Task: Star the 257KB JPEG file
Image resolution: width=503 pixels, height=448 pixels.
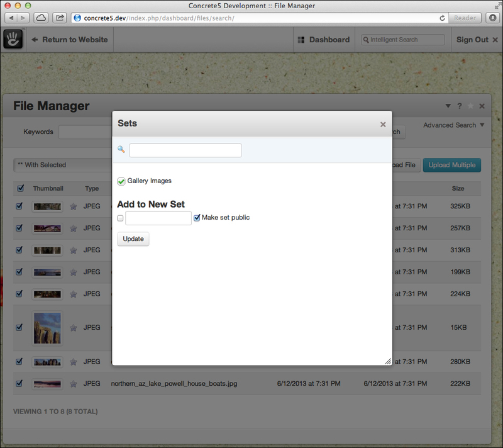Action: point(74,228)
